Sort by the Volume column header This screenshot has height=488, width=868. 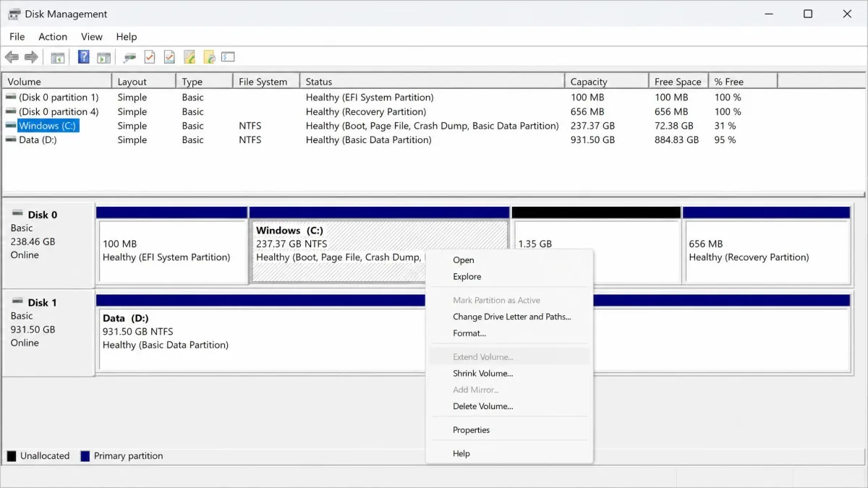pyautogui.click(x=57, y=82)
